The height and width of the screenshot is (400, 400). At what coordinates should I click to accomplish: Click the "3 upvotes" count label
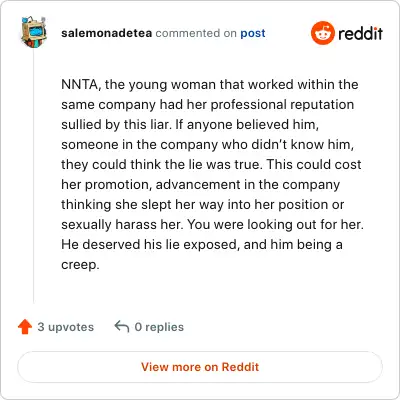[x=66, y=327]
